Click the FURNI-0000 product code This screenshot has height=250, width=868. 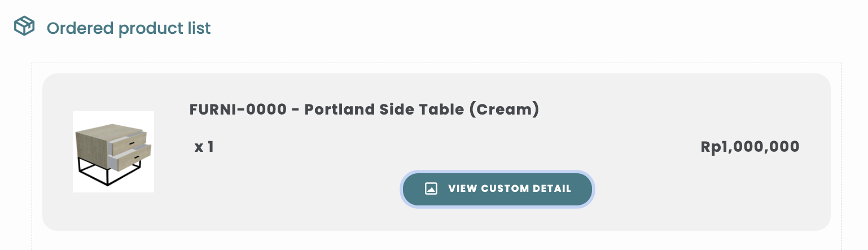click(x=238, y=109)
